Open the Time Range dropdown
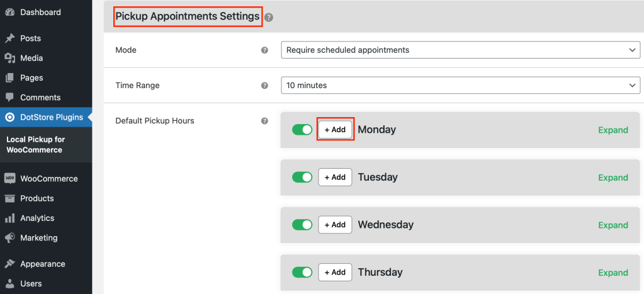This screenshot has height=294, width=644. tap(460, 86)
